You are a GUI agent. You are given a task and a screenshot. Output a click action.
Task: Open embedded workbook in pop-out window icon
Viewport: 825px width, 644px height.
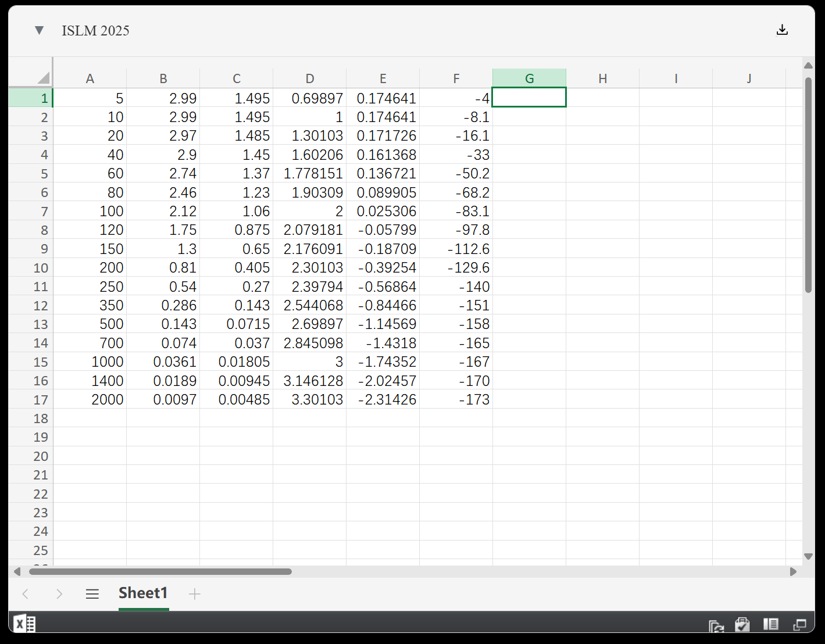point(800,625)
